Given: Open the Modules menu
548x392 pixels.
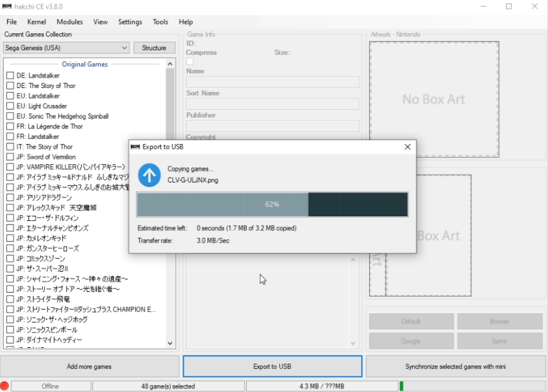Looking at the screenshot, I should click(70, 21).
